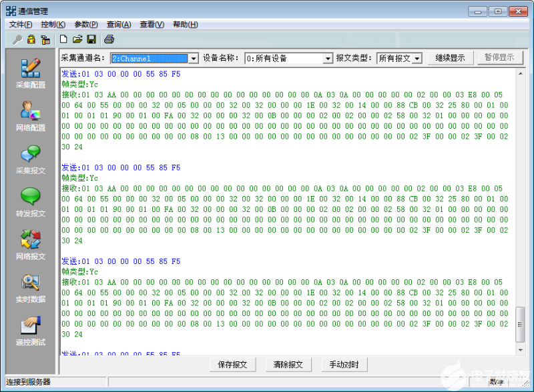Viewport: 534px width, 392px height.
Task: Click the padlock icon on the toolbar
Action: coord(31,39)
